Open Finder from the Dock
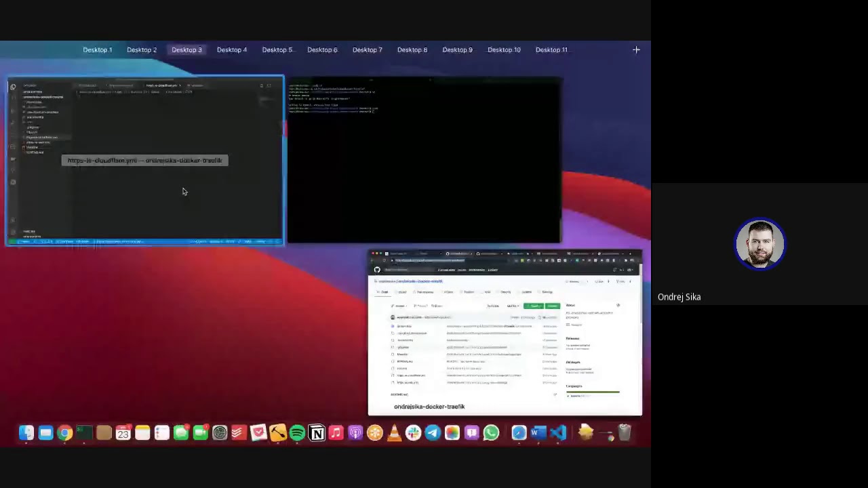Viewport: 868px width, 488px height. pos(26,432)
